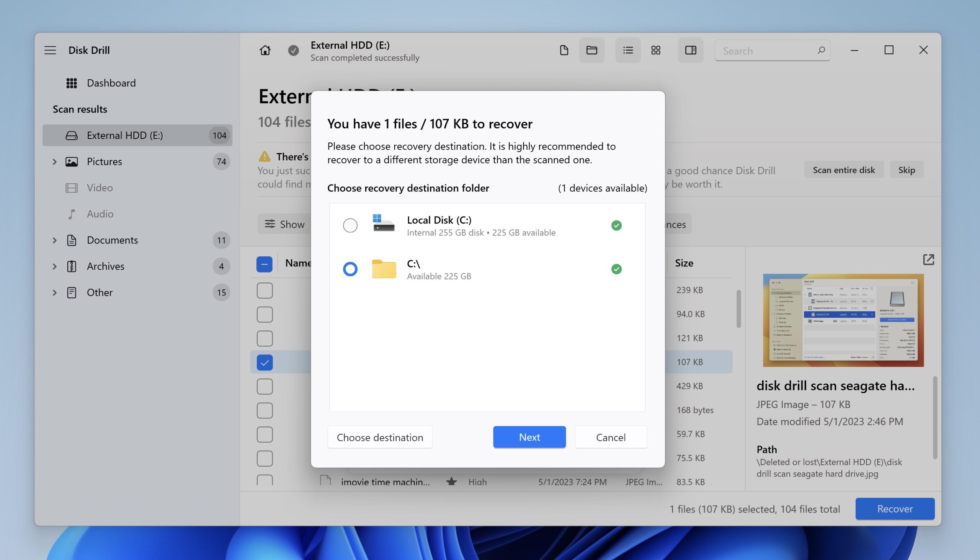
Task: Check the box for the 239 KB file
Action: pyautogui.click(x=265, y=291)
